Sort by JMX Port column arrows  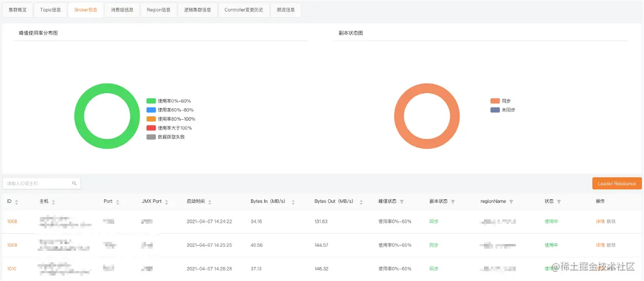coord(167,202)
